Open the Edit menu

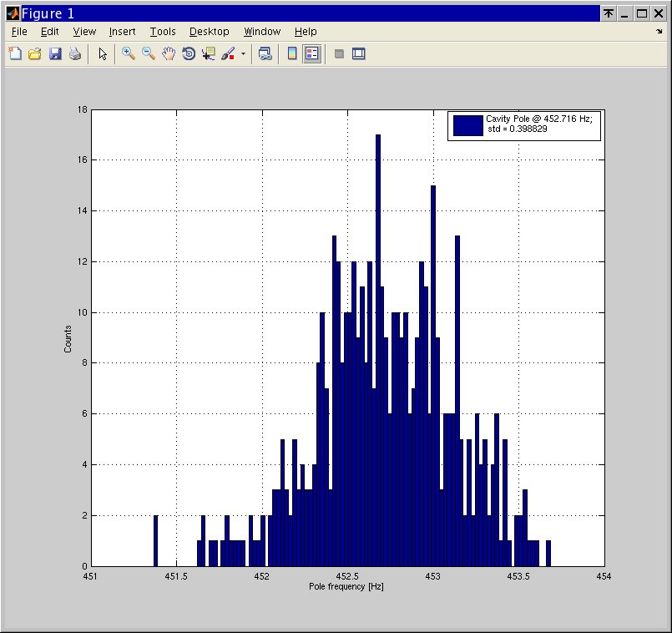(50, 32)
